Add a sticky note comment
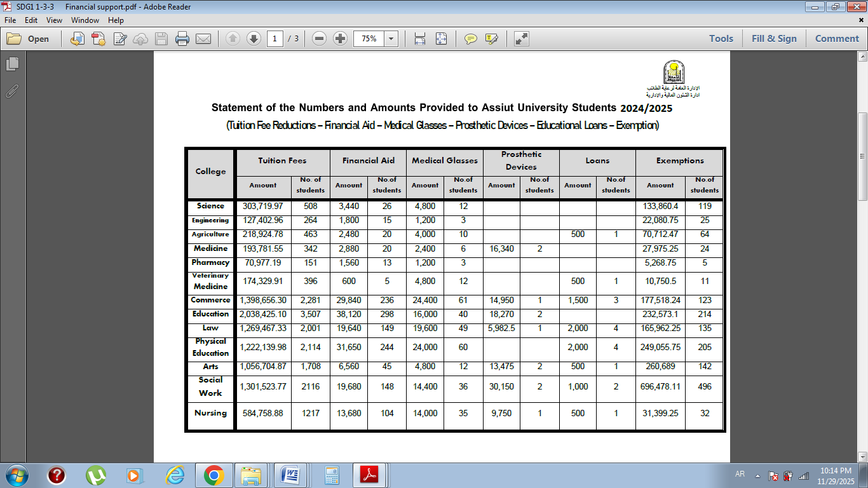This screenshot has width=868, height=488. click(470, 39)
